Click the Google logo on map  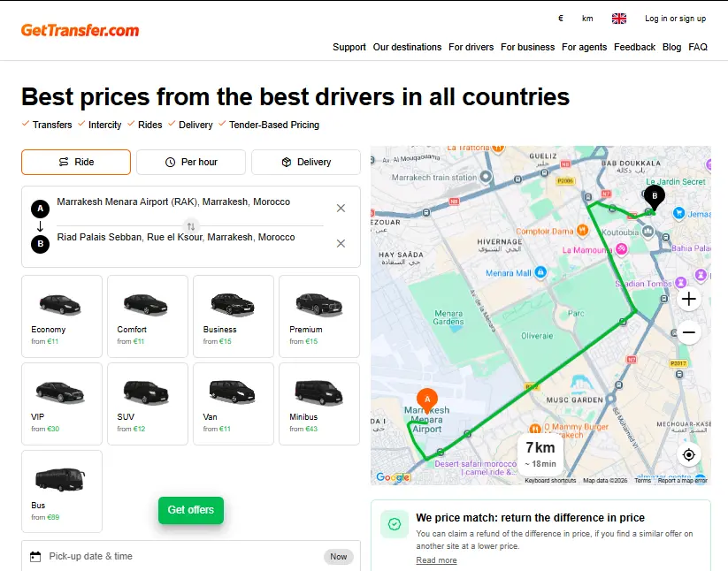tap(393, 476)
